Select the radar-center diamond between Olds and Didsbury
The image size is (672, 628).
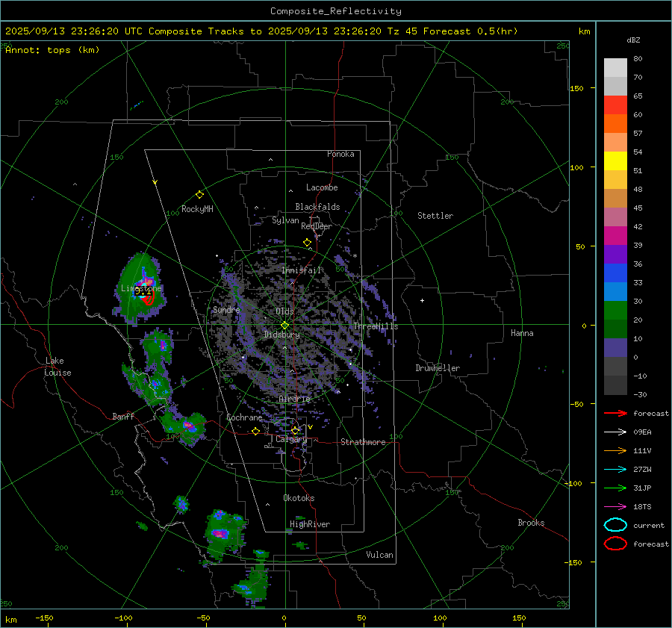pos(284,325)
